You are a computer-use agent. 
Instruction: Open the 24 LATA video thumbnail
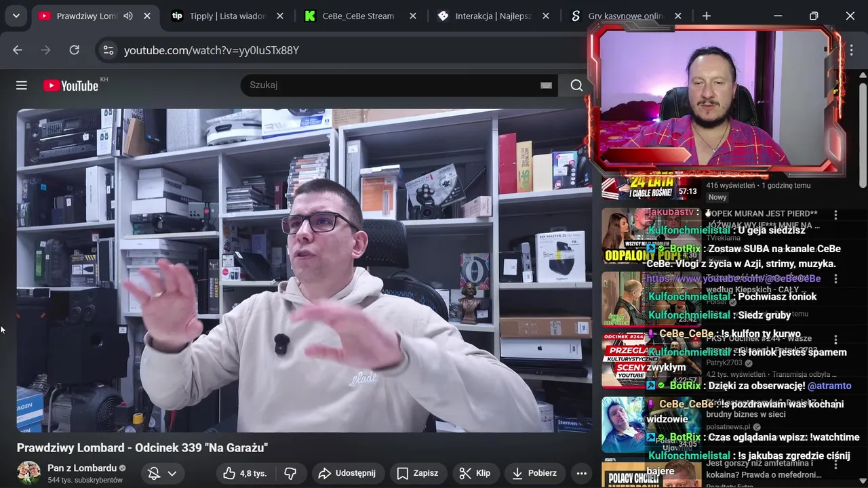650,188
